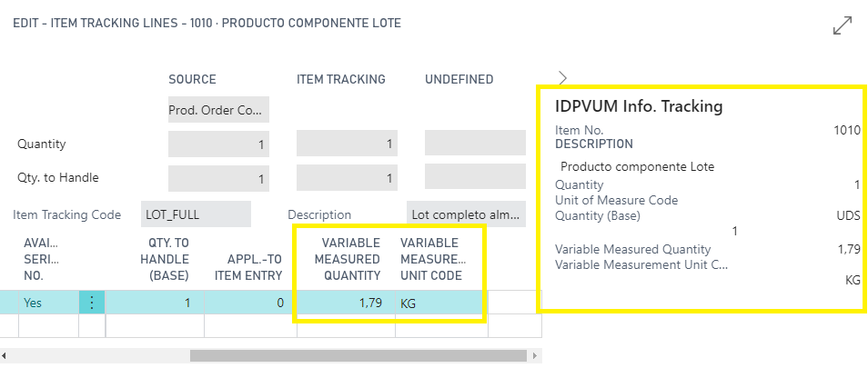Collapse the FactBox pane using the chevron
868x378 pixels.
(562, 78)
